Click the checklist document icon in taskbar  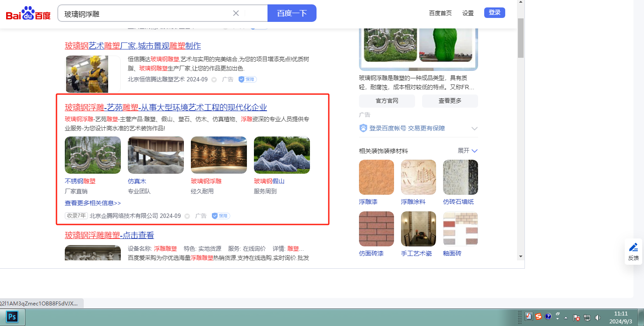pyautogui.click(x=529, y=317)
